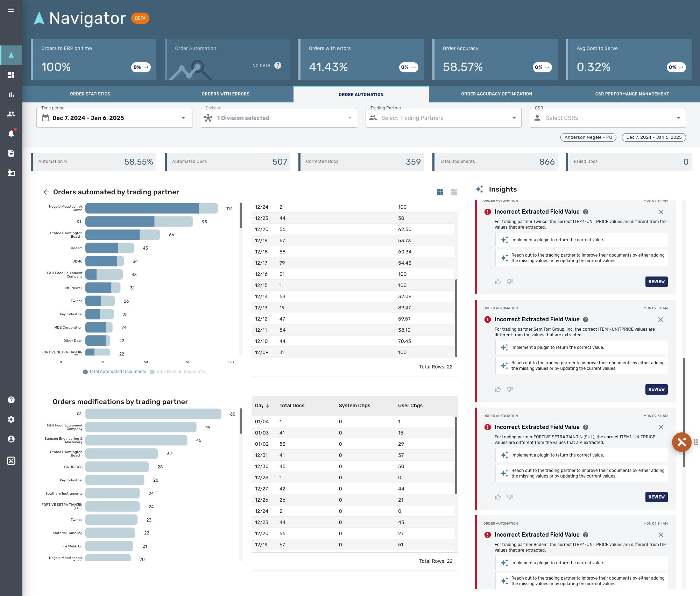Go back using arrow beside Orders automated
700x596 pixels.
point(46,192)
